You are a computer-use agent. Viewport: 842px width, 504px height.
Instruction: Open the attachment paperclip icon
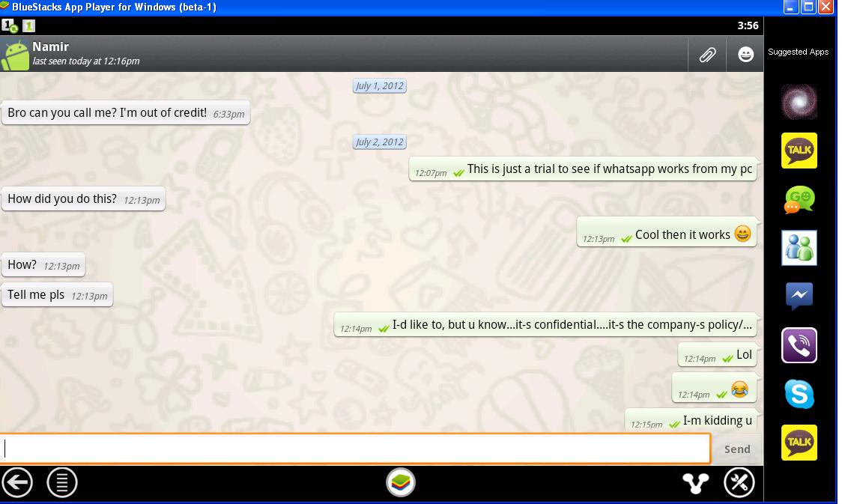tap(707, 54)
